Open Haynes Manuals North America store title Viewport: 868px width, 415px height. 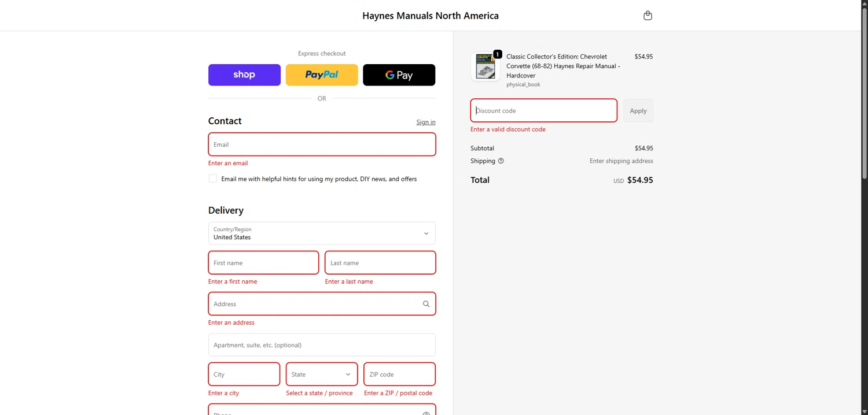click(x=431, y=16)
